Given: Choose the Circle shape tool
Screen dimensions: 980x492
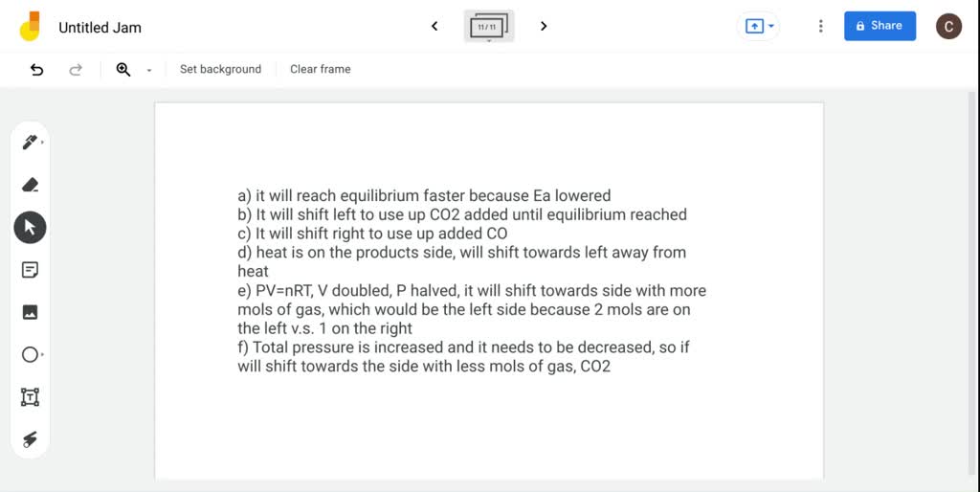Looking at the screenshot, I should 30,355.
